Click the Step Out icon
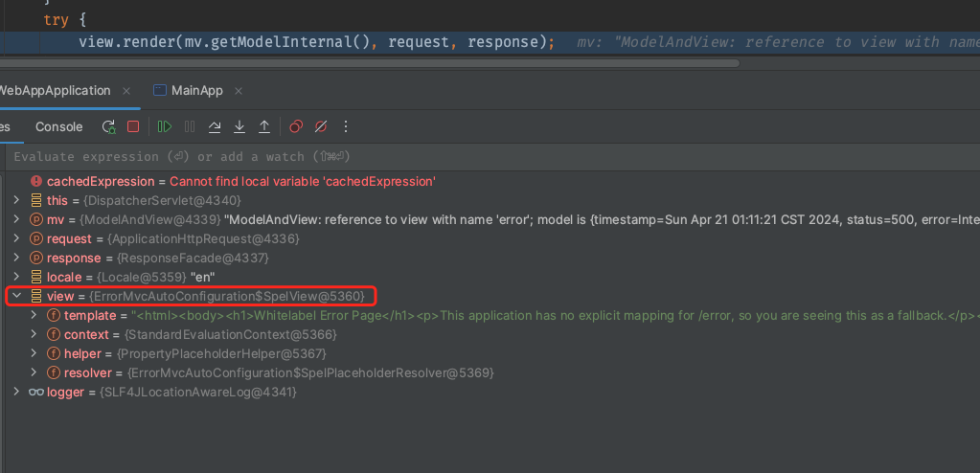Image resolution: width=980 pixels, height=473 pixels. pyautogui.click(x=264, y=126)
